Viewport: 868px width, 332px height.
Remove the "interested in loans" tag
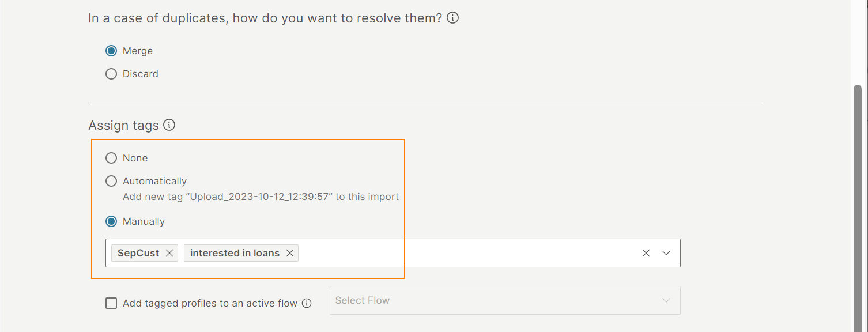(x=290, y=253)
